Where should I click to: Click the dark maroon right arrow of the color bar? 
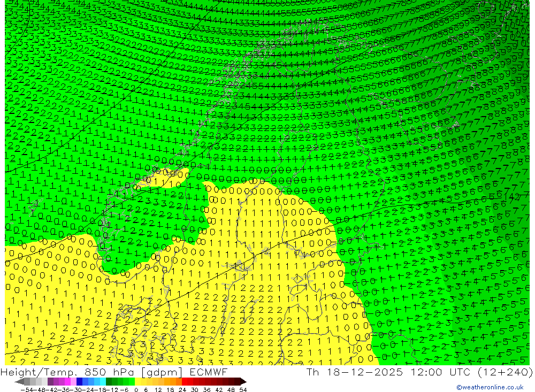243,382
